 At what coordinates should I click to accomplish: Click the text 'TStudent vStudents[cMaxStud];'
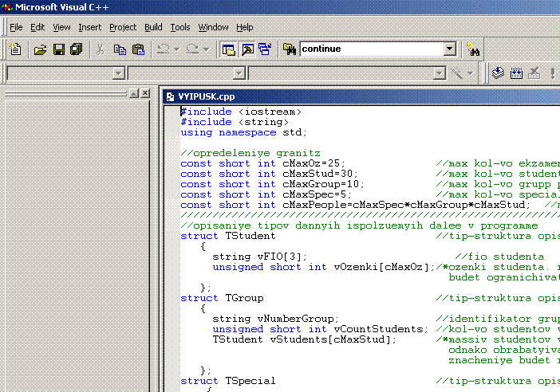point(305,339)
